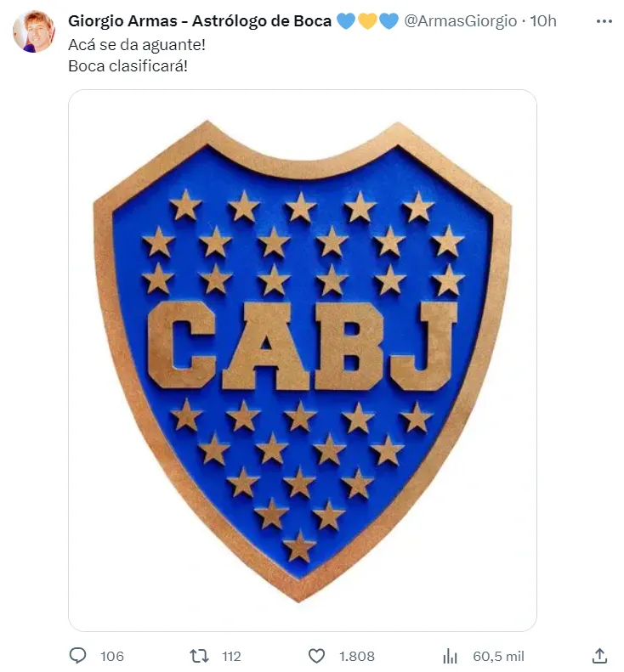Click the yellow heart emoji in name
This screenshot has width=624, height=672.
(367, 21)
